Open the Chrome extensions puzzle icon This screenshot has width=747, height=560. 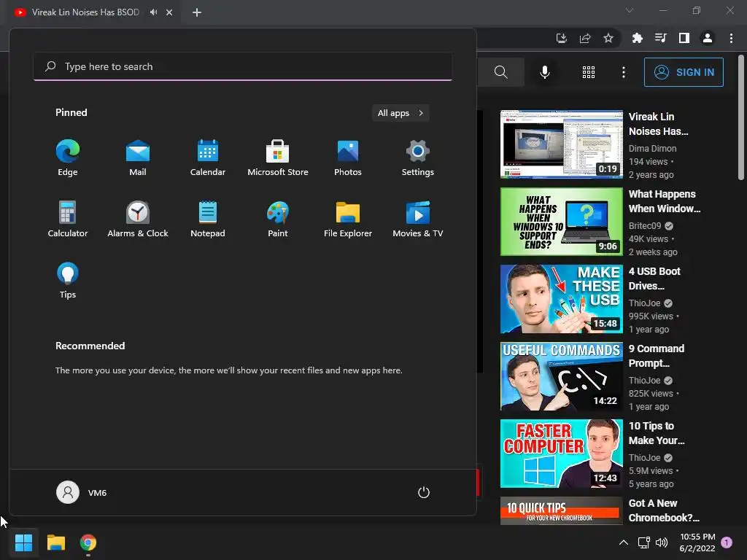637,38
